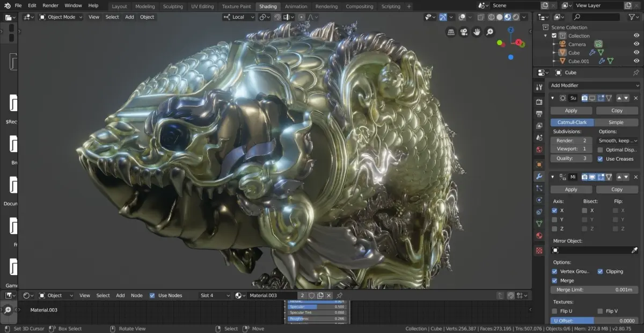Screen dimensions: 644x333
Task: Pin the Material.003 node tree
Action: pos(339,295)
